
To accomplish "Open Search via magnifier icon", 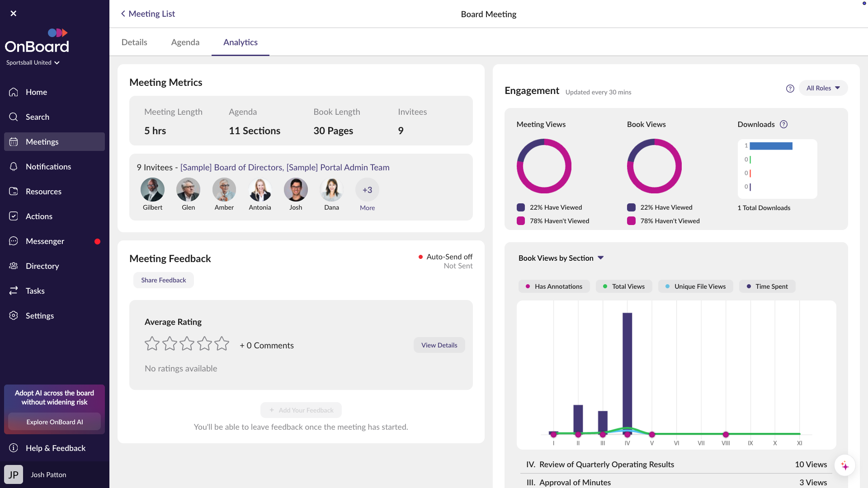I will (x=14, y=117).
